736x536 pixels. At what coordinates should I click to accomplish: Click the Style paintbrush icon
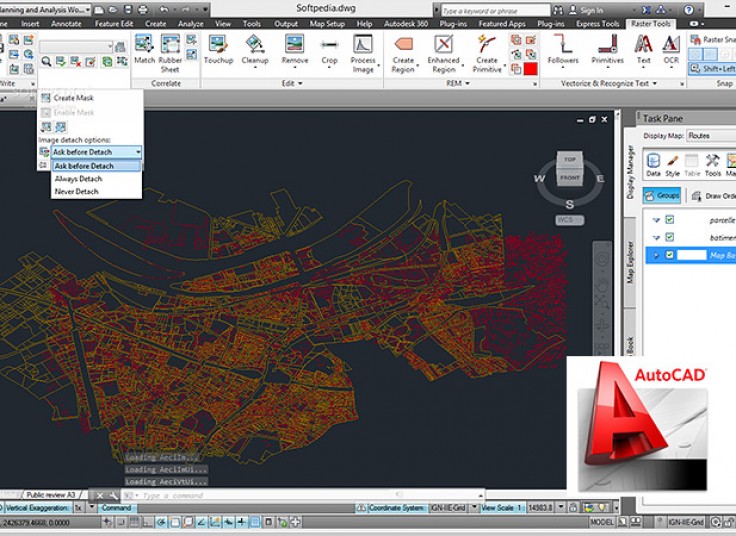[x=673, y=161]
